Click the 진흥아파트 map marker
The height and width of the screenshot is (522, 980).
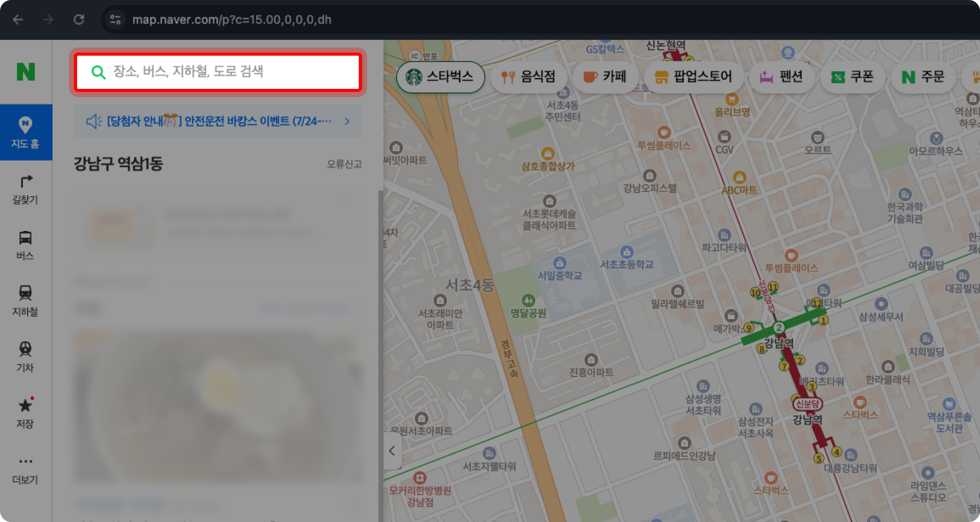coord(591,360)
